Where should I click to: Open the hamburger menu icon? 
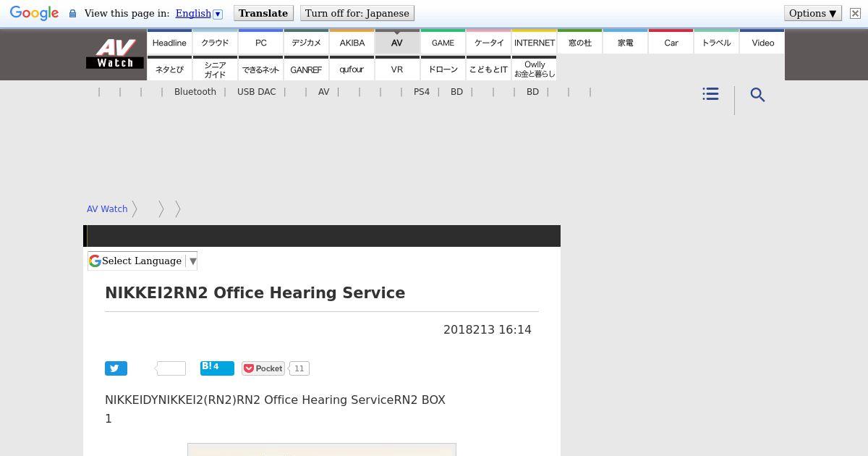(710, 94)
